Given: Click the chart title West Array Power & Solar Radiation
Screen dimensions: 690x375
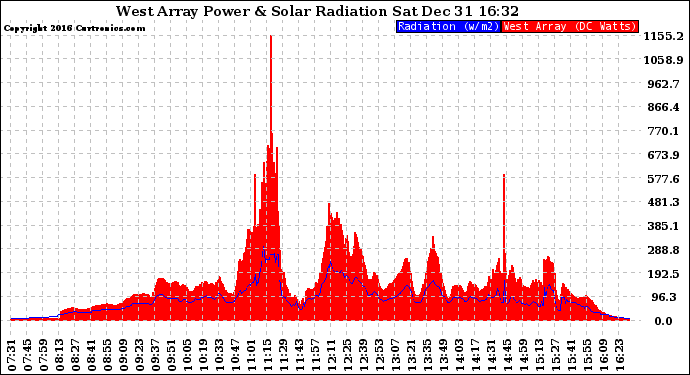Looking at the screenshot, I should (252, 11).
